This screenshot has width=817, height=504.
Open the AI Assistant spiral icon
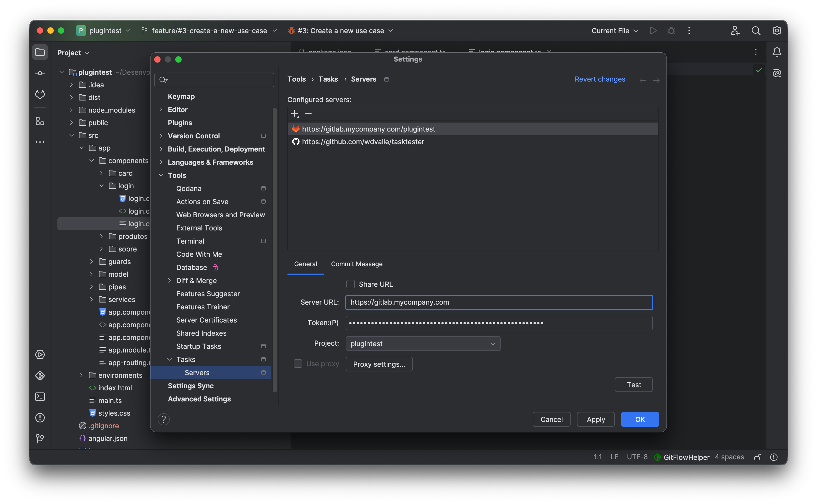777,73
